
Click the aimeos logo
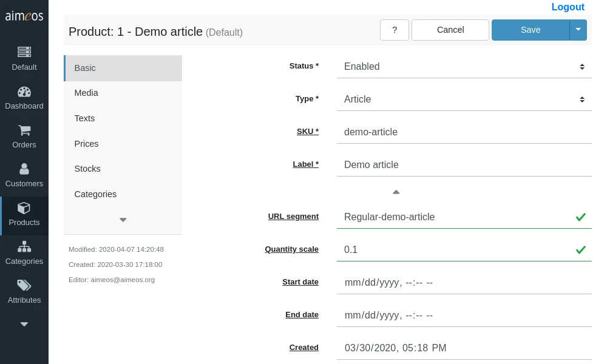coord(24,16)
